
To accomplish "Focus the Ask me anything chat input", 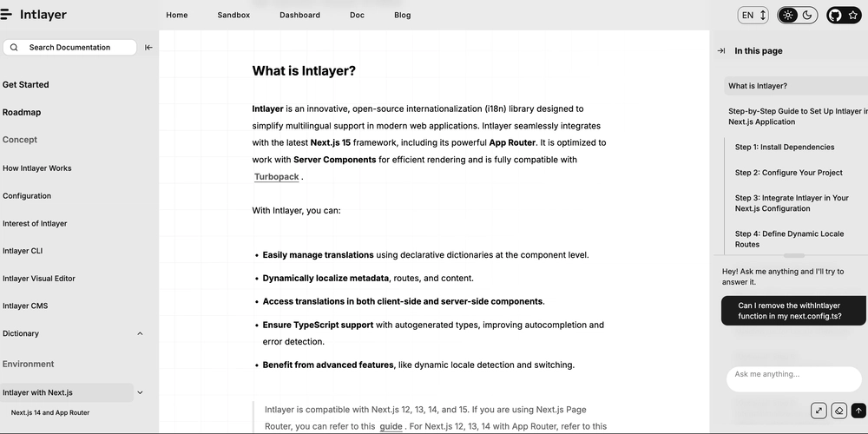I will (794, 378).
